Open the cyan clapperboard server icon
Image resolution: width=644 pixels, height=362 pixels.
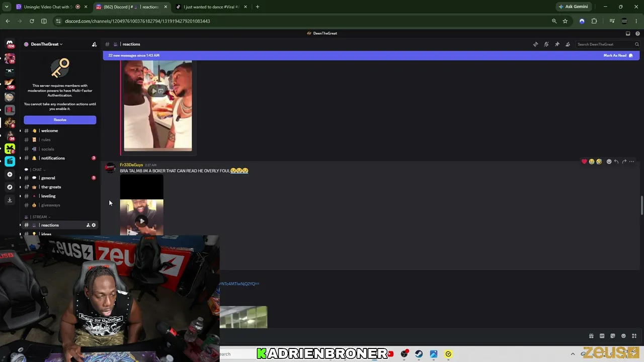pos(10,161)
